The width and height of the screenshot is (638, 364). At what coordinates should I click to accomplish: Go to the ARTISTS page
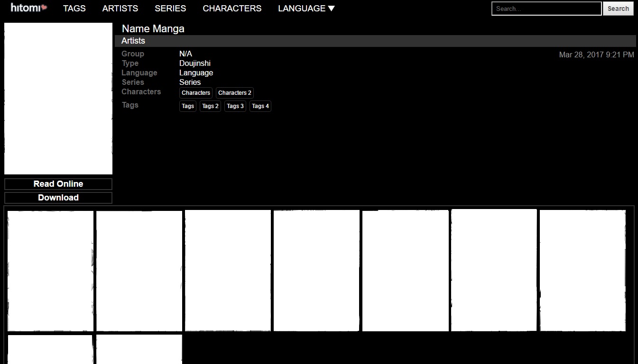pyautogui.click(x=120, y=9)
